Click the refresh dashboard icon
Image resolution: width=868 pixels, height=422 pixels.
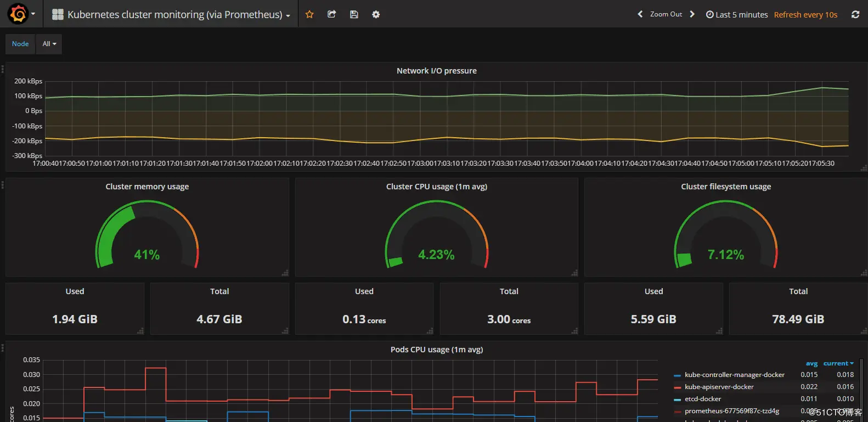(855, 14)
